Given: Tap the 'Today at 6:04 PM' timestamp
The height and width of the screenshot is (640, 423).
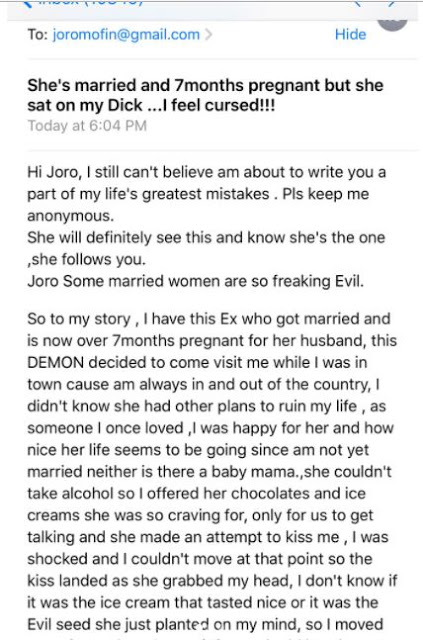Looking at the screenshot, I should click(x=87, y=126).
